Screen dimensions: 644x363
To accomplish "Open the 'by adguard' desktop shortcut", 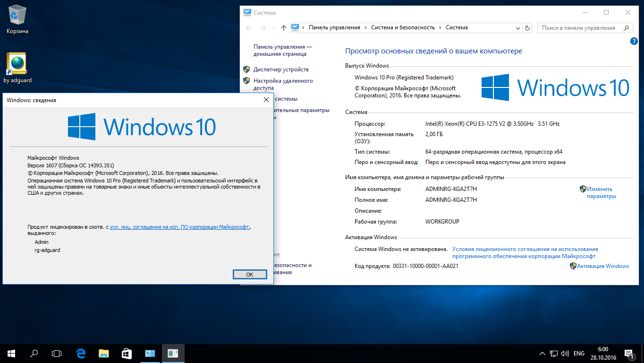I will pyautogui.click(x=17, y=69).
